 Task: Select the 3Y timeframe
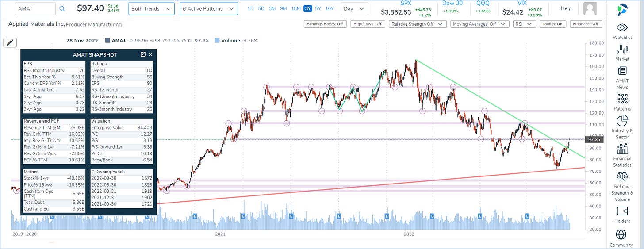[308, 8]
